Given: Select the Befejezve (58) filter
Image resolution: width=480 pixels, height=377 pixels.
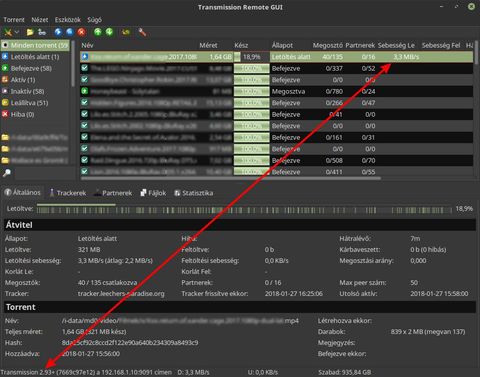Looking at the screenshot, I should coord(35,68).
